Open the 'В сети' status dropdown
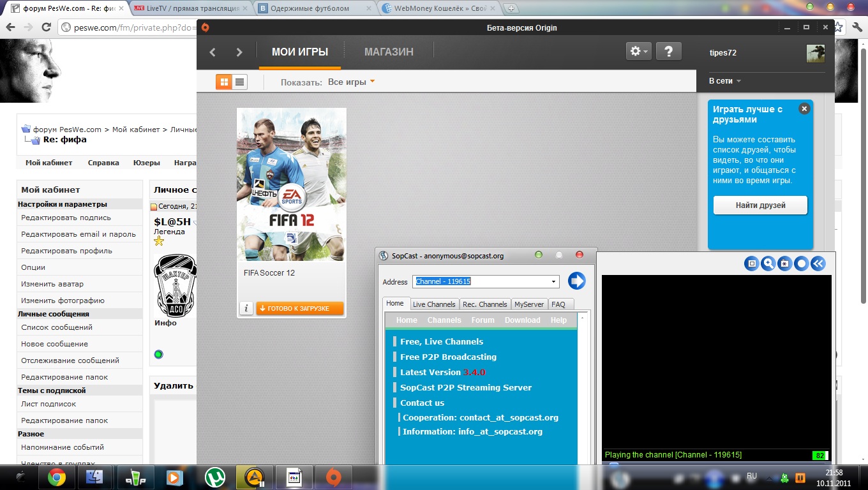868x490 pixels. tap(725, 81)
